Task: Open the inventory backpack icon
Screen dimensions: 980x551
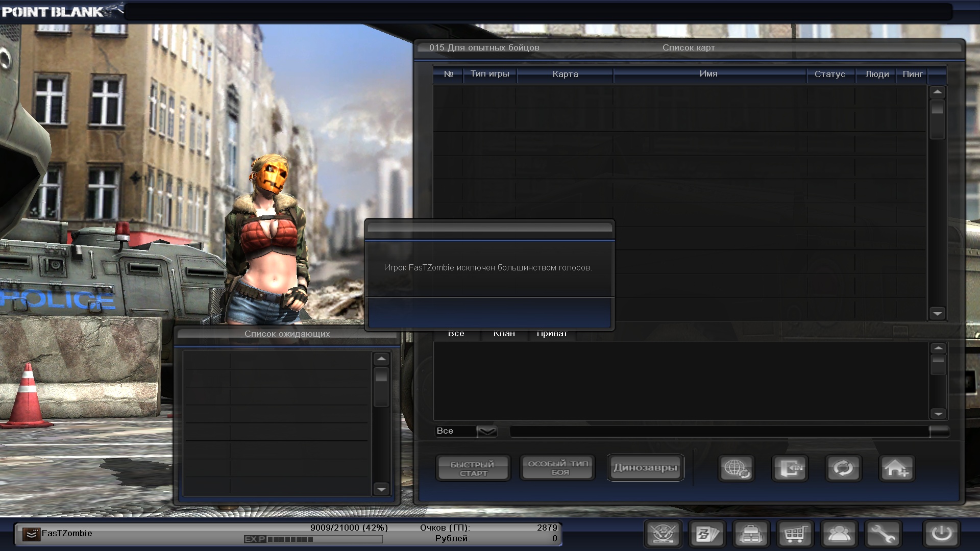Action: (751, 534)
